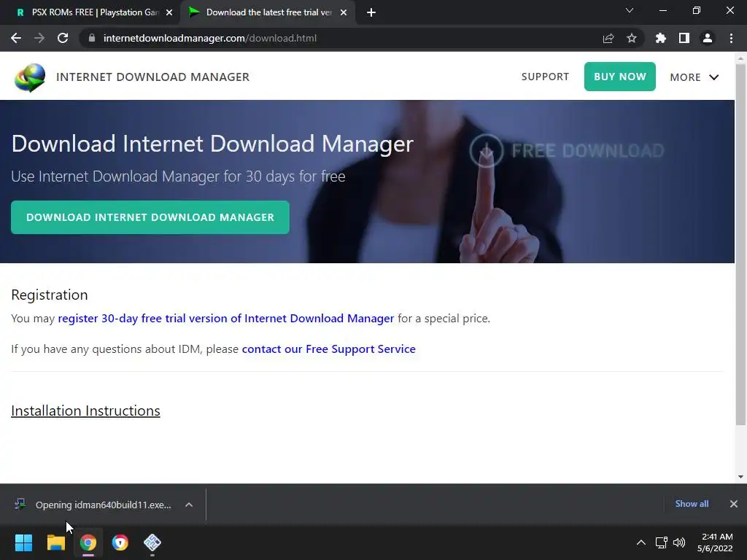Close the IDM download page tab
This screenshot has height=560, width=747.
click(344, 12)
